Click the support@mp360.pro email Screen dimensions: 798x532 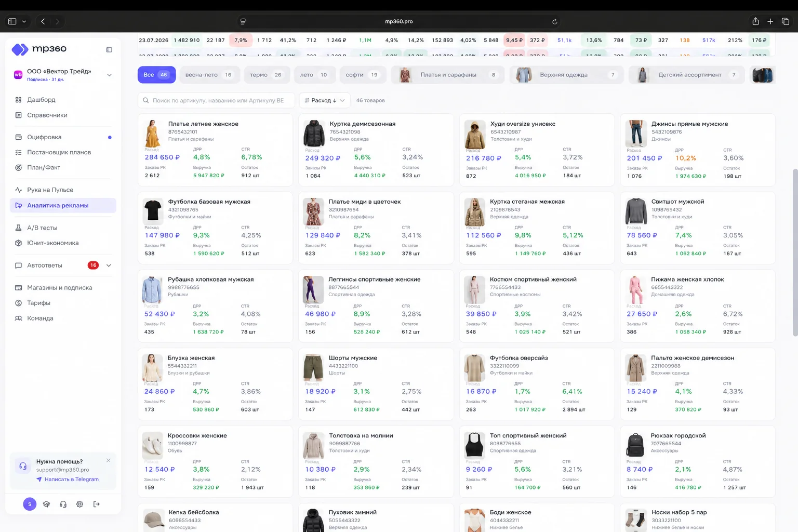pyautogui.click(x=62, y=470)
